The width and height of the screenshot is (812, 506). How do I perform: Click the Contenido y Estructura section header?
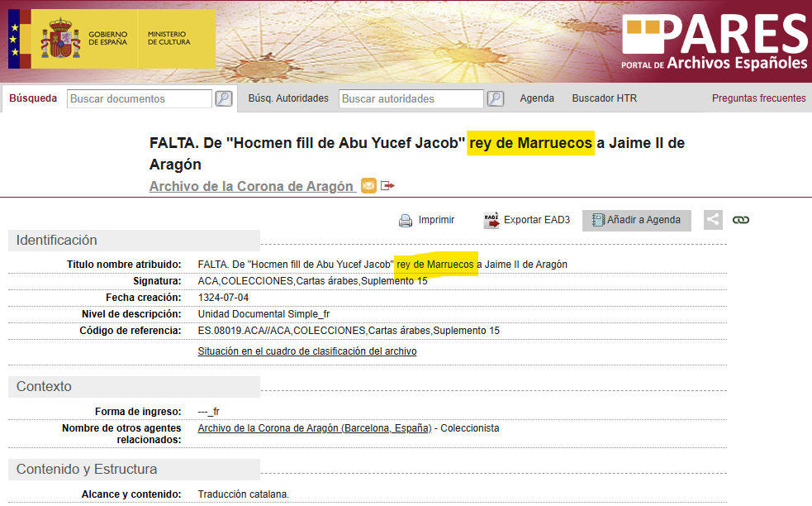point(134,469)
